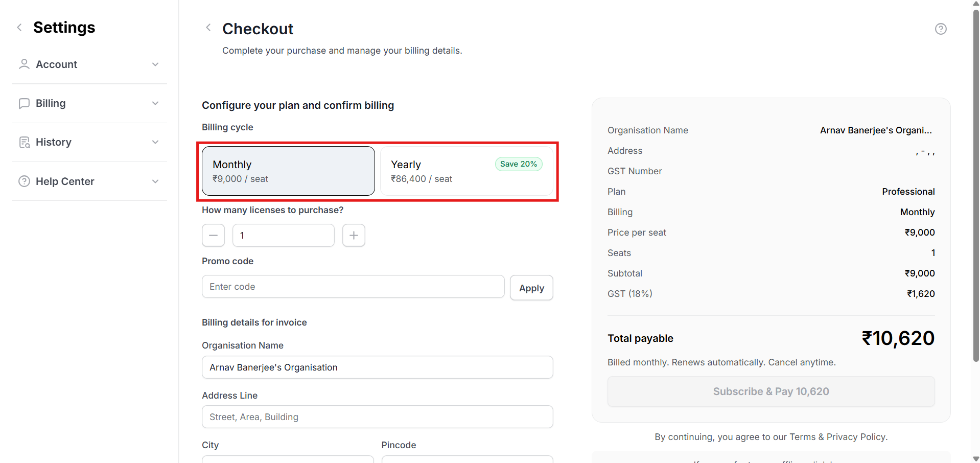
Task: Expand the Help Center chevron
Action: click(x=155, y=181)
